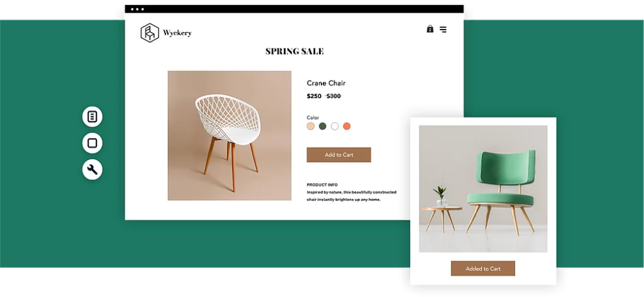Viewport: 644px width, 297px height.
Task: Open the hamburger menu icon
Action: [x=443, y=29]
